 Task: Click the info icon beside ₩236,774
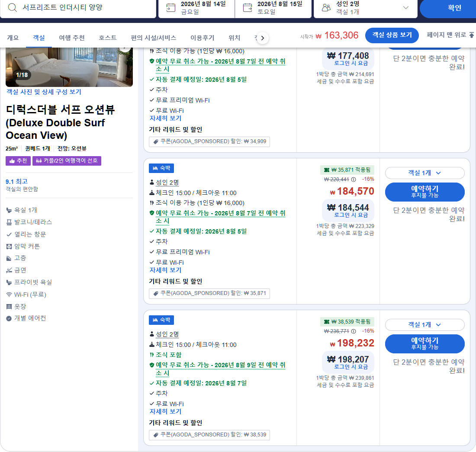(x=354, y=331)
